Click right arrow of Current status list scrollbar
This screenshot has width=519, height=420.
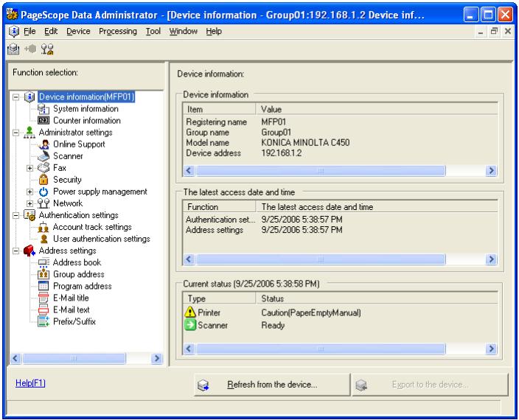pos(491,349)
